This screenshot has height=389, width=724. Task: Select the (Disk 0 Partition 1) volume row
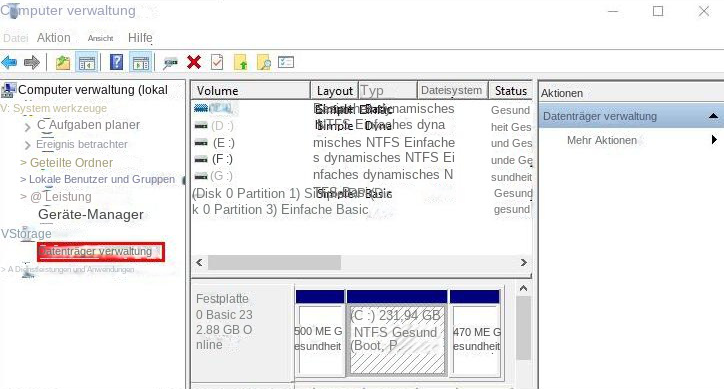[362, 194]
